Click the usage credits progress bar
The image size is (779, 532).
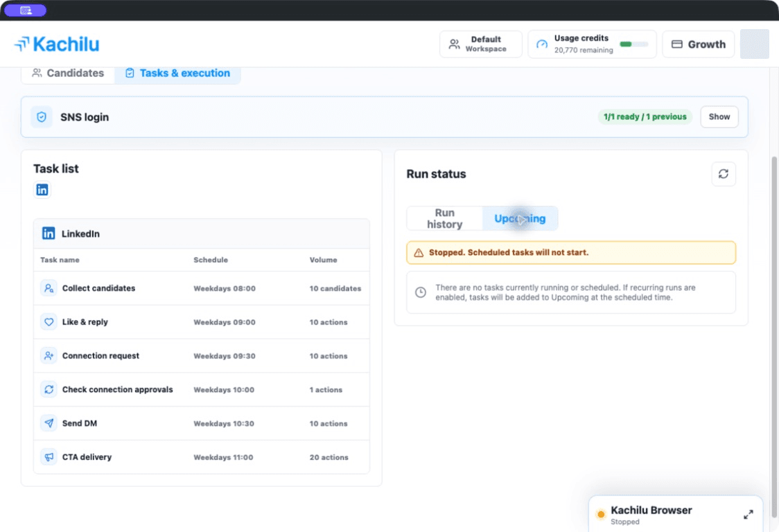pos(634,44)
